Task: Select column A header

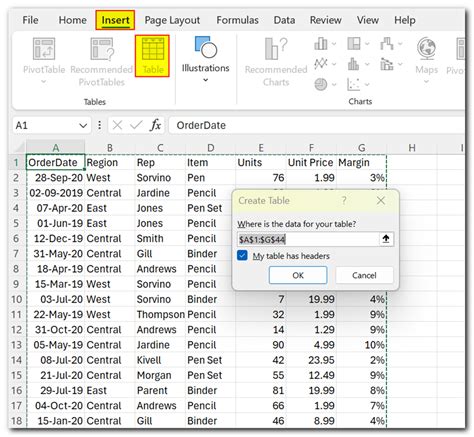Action: (56, 147)
